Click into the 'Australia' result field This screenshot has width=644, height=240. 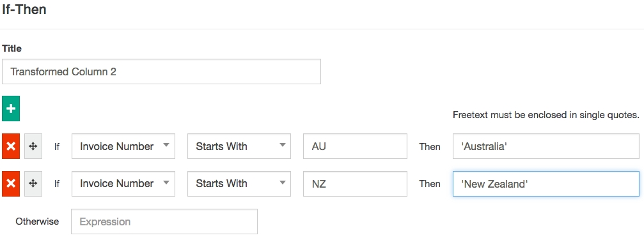546,146
